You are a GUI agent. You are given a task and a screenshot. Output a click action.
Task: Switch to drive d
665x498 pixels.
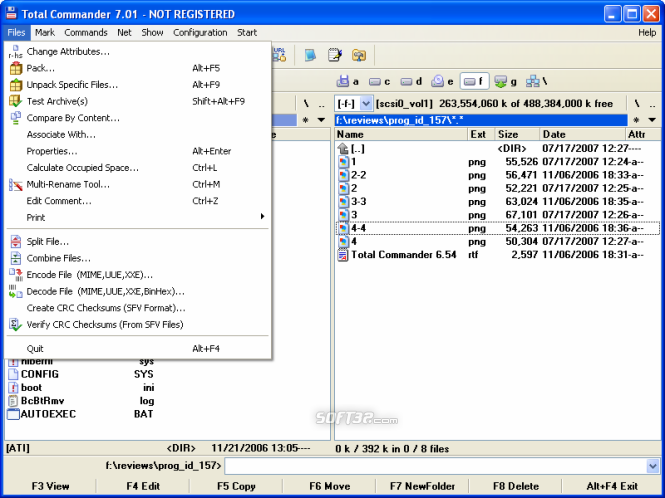click(411, 81)
